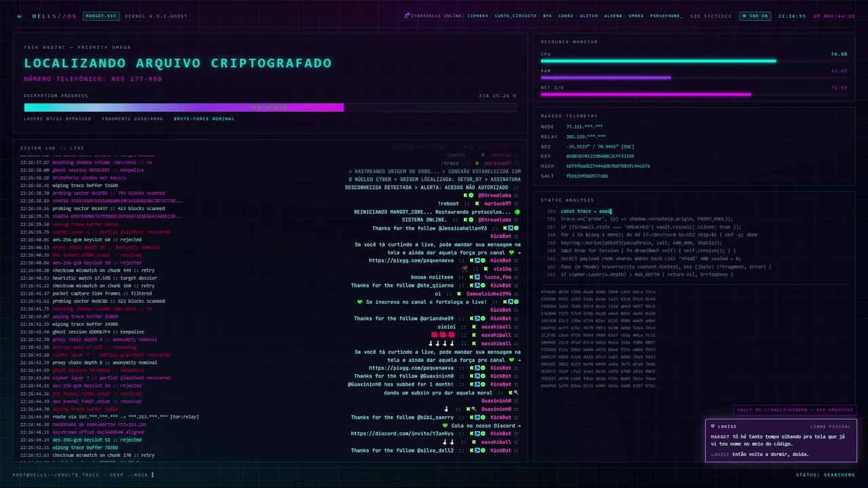Click the emoji after dando um subzin message
The width and height of the screenshot is (868, 488).
[x=516, y=392]
